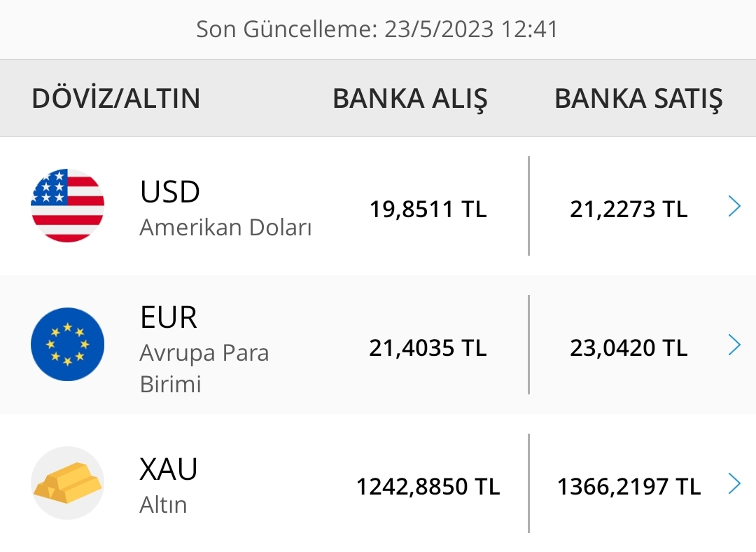Tap the Son Güncelleme timestamp text

point(377,29)
